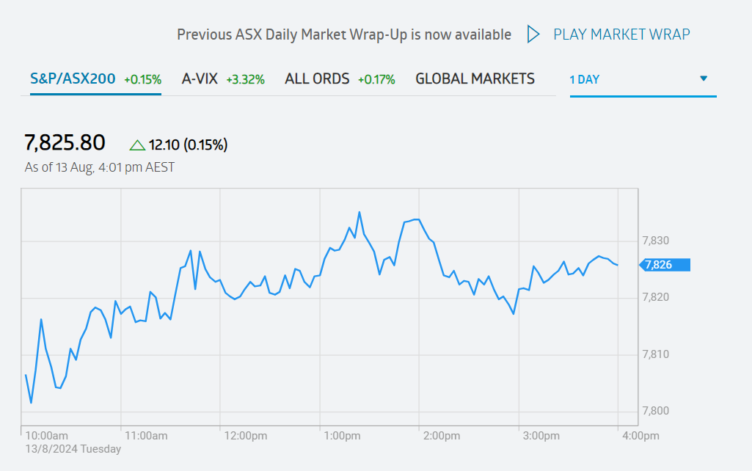Click the 7,810 price axis label
The image size is (752, 471).
[x=656, y=354]
